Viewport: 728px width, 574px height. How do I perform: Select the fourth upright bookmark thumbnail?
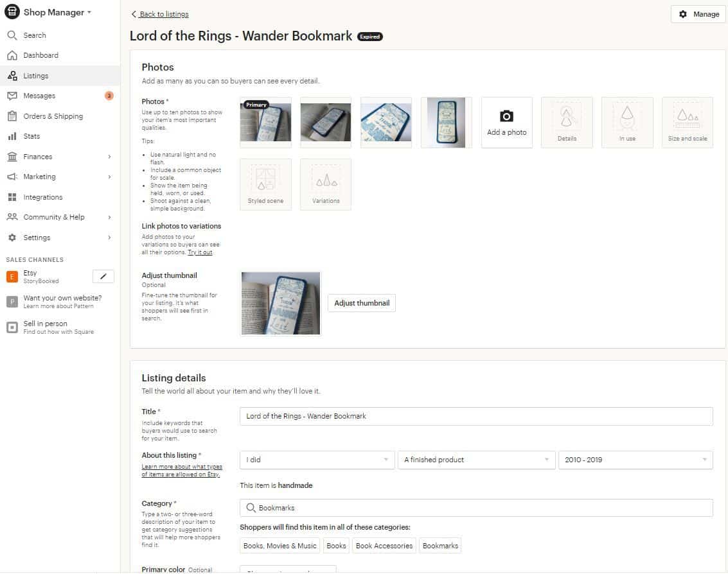click(446, 122)
